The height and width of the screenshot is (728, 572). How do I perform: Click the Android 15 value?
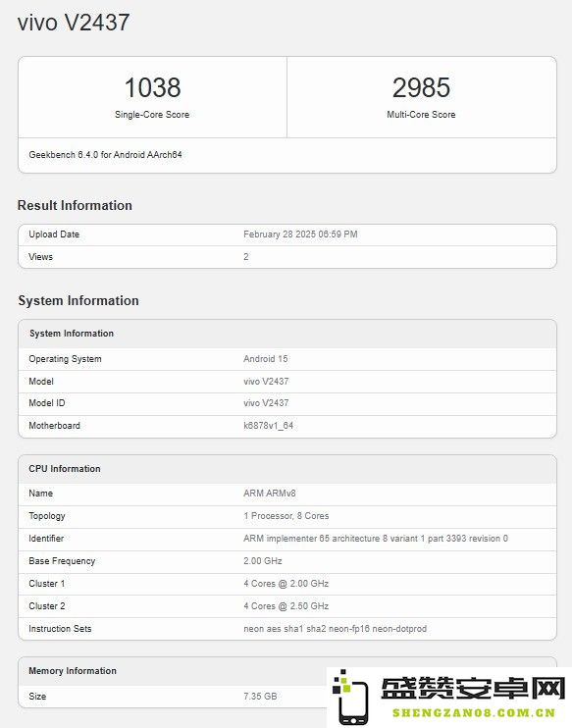(x=266, y=359)
